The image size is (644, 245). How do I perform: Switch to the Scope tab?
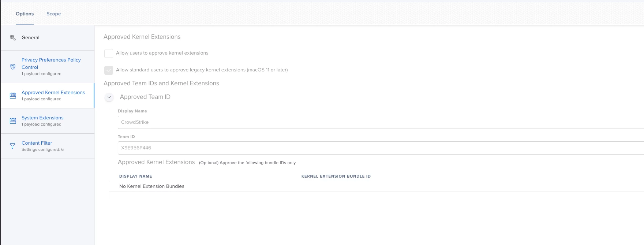click(x=54, y=14)
